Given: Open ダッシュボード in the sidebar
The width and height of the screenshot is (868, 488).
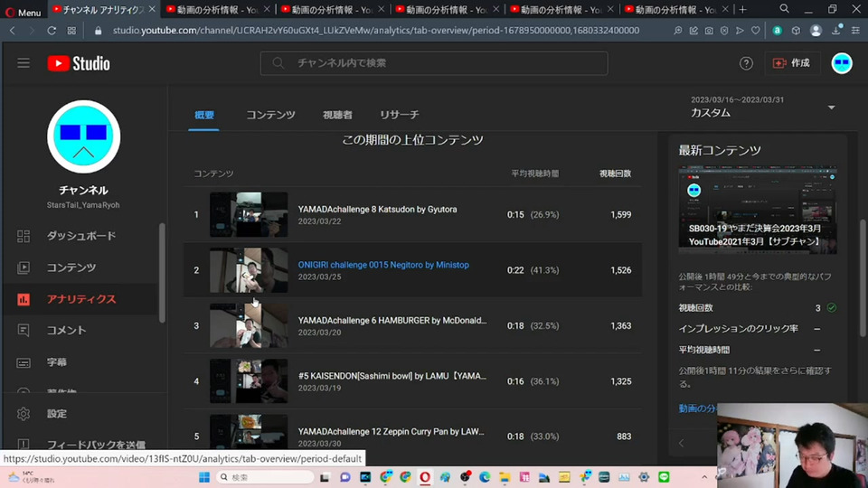Looking at the screenshot, I should 81,236.
